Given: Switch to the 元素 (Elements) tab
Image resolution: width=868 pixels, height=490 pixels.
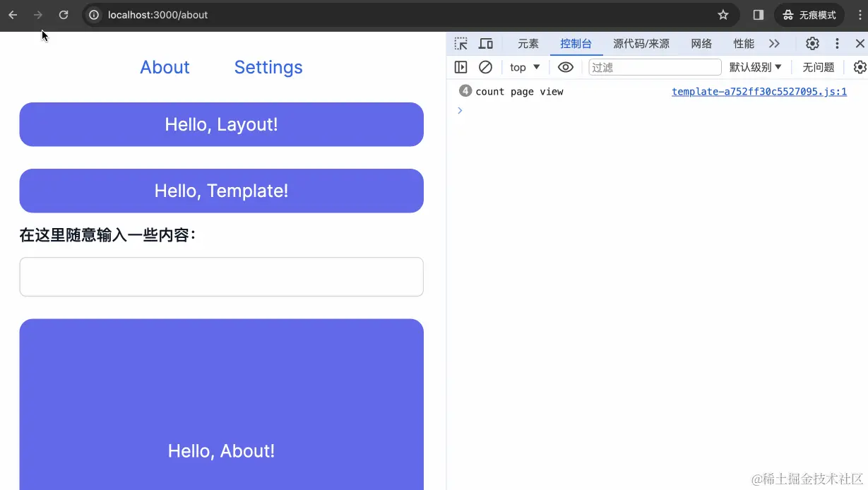Looking at the screenshot, I should 528,44.
